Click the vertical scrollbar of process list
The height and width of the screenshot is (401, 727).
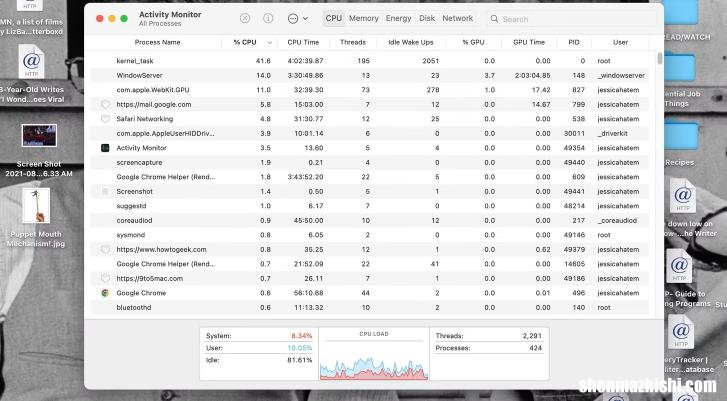(660, 59)
